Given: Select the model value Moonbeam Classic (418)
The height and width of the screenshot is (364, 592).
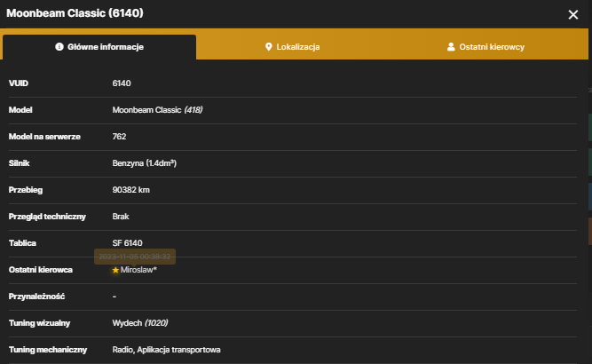Looking at the screenshot, I should click(x=157, y=110).
